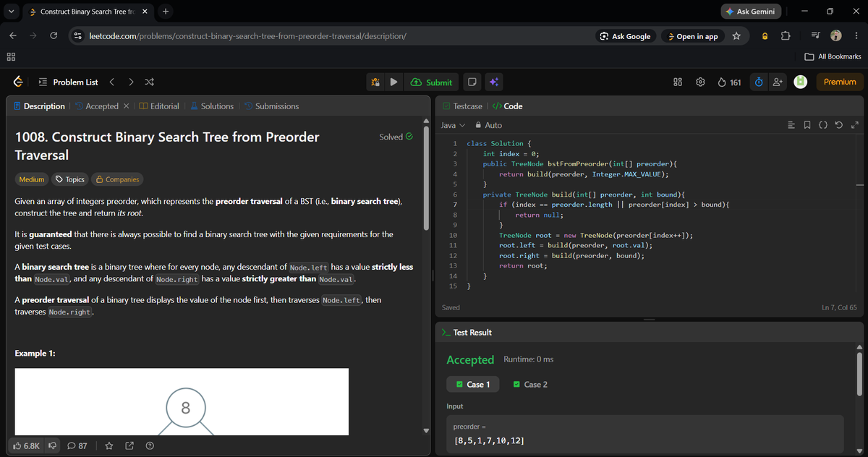Click the Premium button

click(x=840, y=82)
